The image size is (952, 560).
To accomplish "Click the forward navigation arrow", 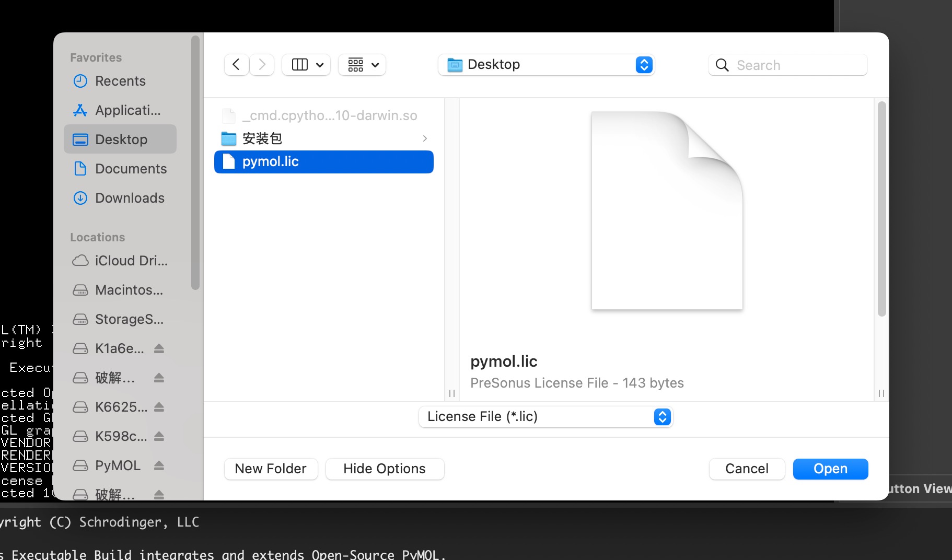I will (x=262, y=65).
